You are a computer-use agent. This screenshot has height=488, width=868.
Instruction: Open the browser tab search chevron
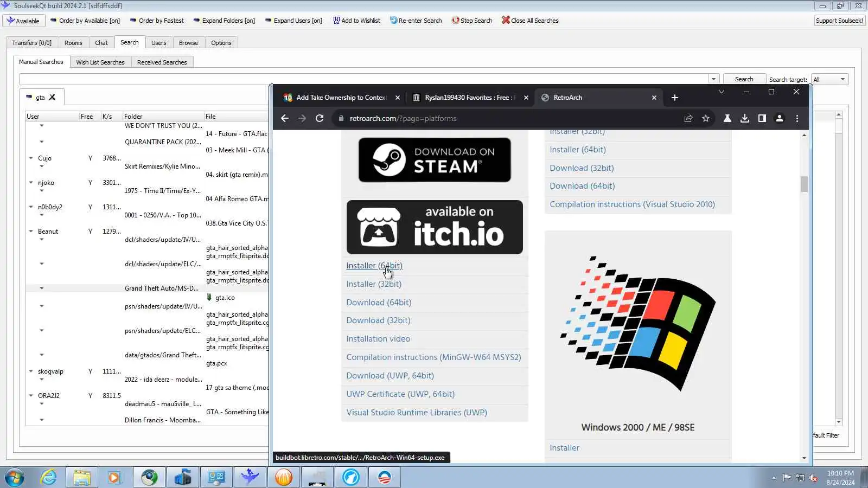click(722, 92)
